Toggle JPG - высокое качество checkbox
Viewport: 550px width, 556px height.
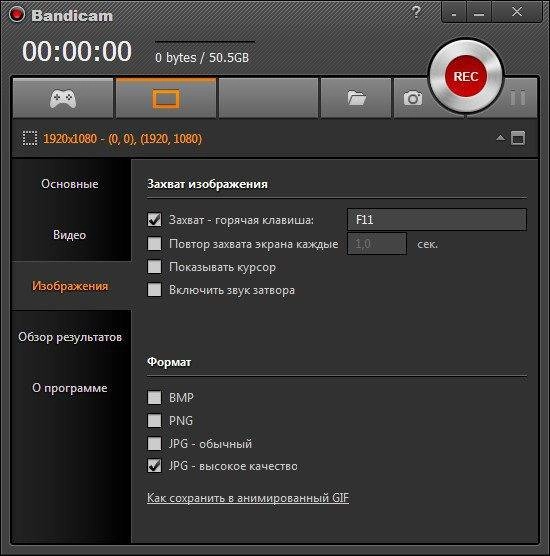click(154, 466)
